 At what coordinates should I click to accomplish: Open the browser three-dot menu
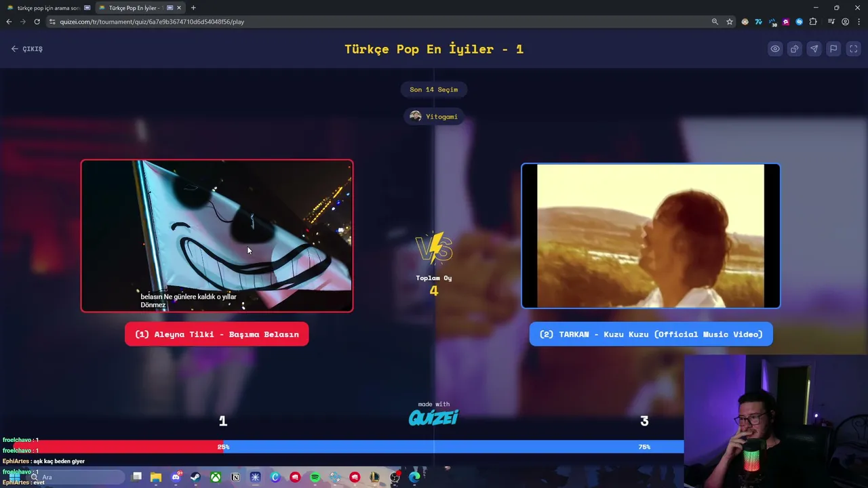pos(858,22)
